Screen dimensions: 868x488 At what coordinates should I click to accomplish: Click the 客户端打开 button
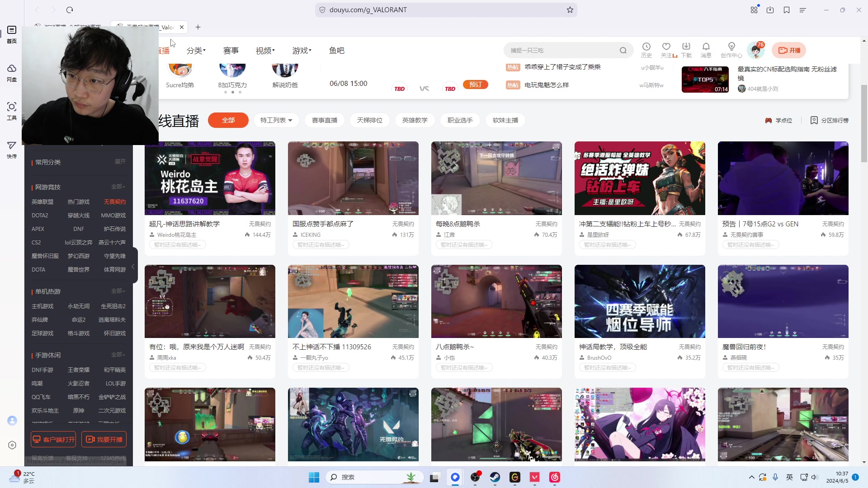54,439
